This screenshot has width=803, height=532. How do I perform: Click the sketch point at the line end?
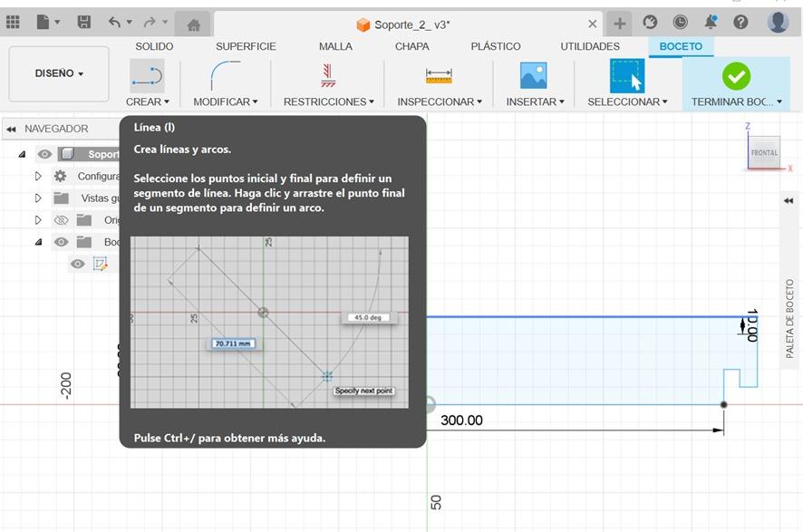(x=723, y=404)
